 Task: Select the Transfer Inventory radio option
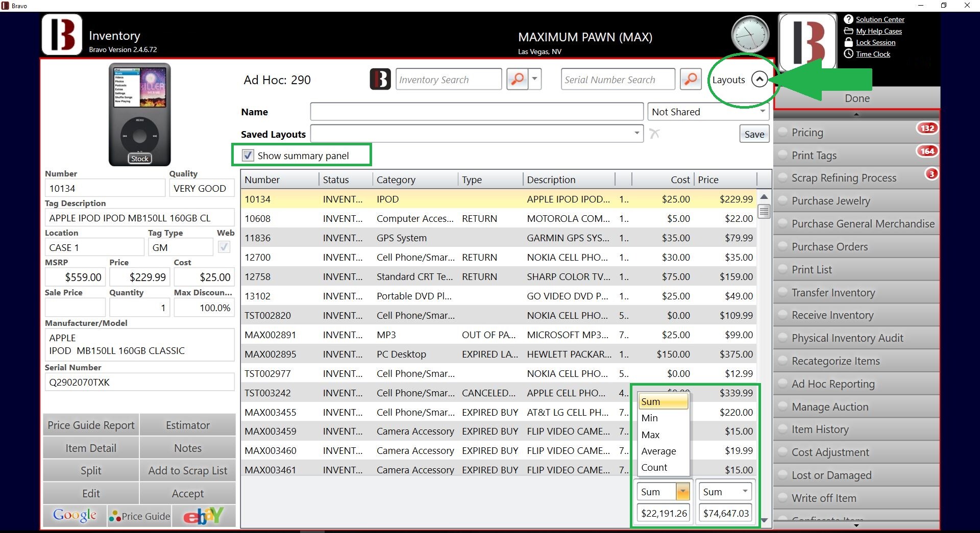coord(782,292)
